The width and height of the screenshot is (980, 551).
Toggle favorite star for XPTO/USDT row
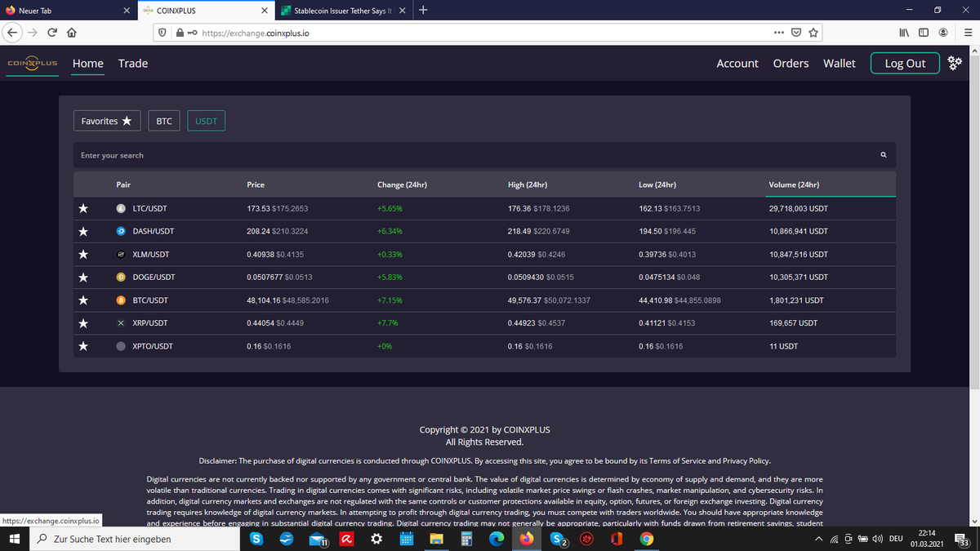tap(83, 345)
